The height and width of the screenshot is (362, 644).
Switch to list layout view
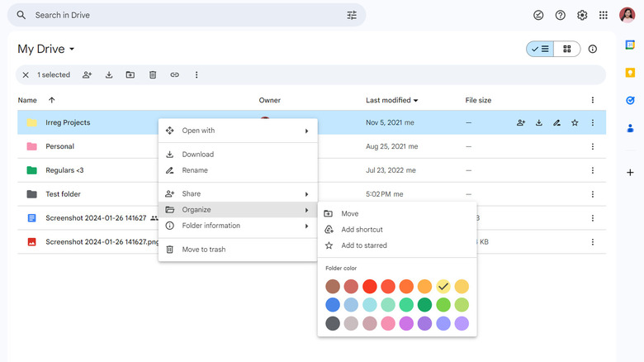[540, 49]
